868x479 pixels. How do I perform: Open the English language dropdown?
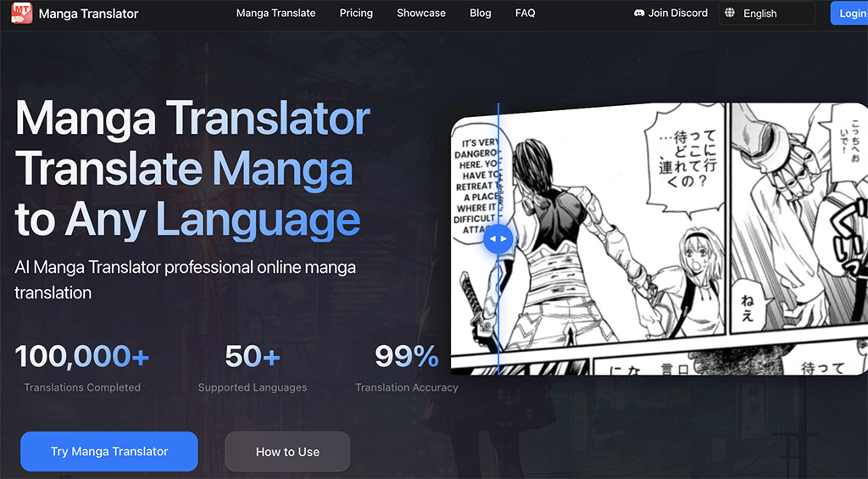click(x=766, y=14)
